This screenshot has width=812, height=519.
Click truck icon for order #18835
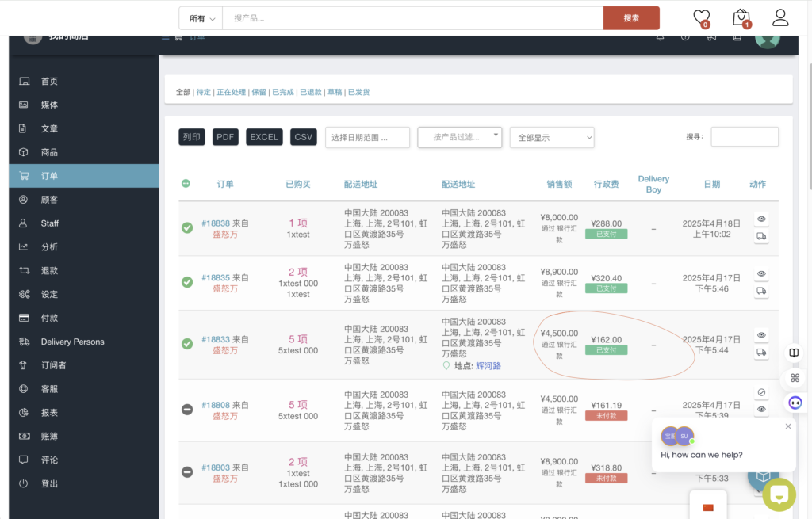click(761, 291)
